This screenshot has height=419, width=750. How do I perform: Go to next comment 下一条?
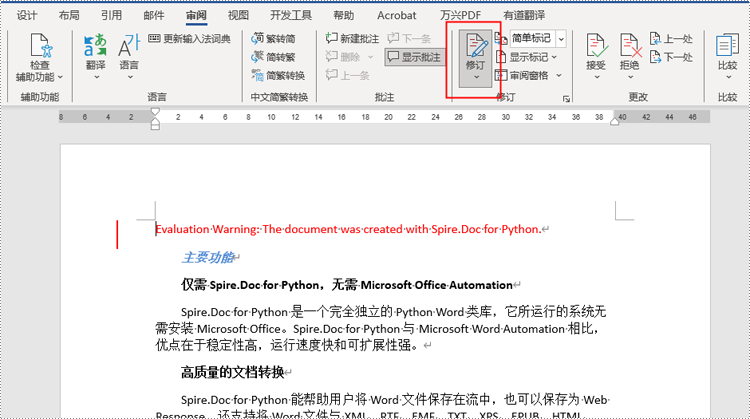(409, 38)
